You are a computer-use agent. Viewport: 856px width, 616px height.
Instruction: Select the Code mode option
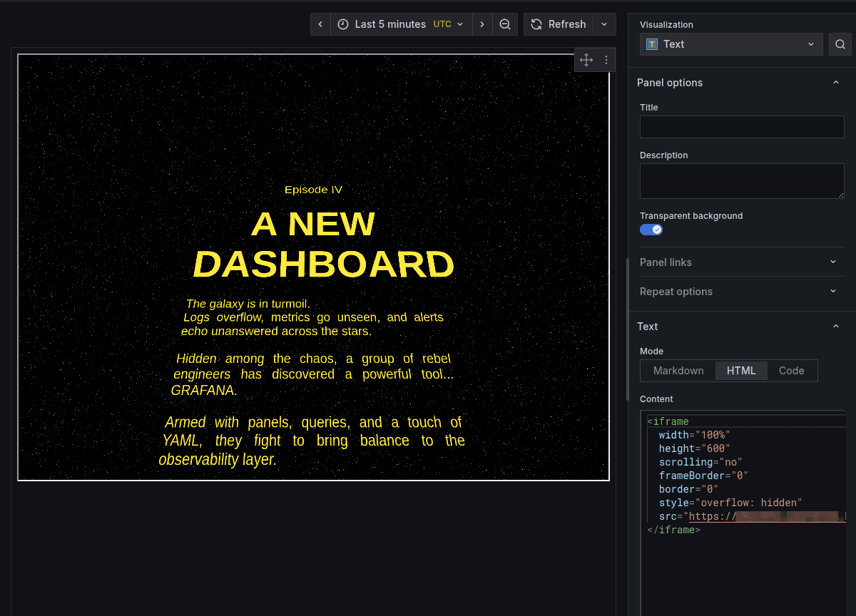point(791,370)
